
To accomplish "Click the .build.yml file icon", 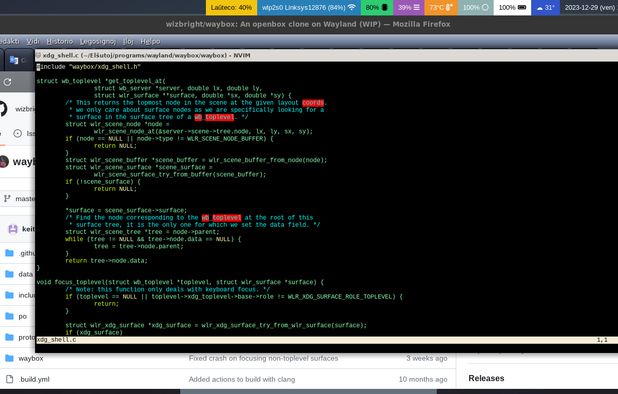I will [x=9, y=379].
